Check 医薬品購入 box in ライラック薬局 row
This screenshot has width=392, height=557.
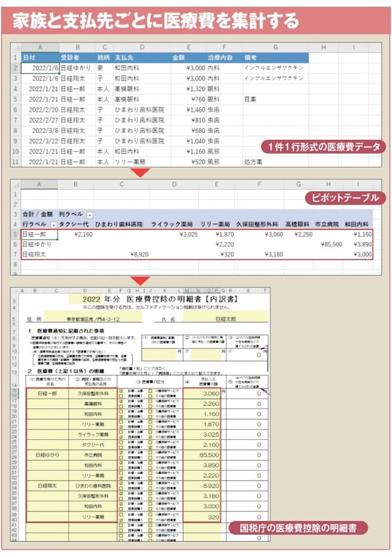click(120, 437)
